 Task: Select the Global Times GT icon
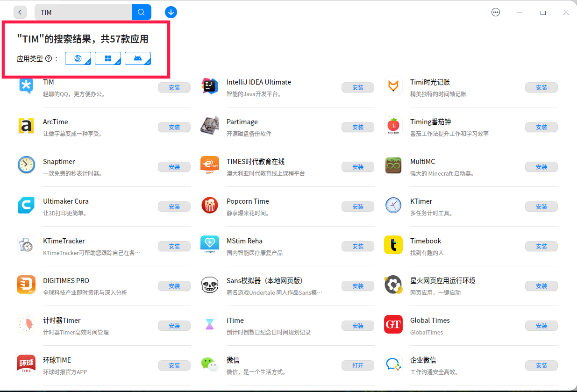coord(393,324)
